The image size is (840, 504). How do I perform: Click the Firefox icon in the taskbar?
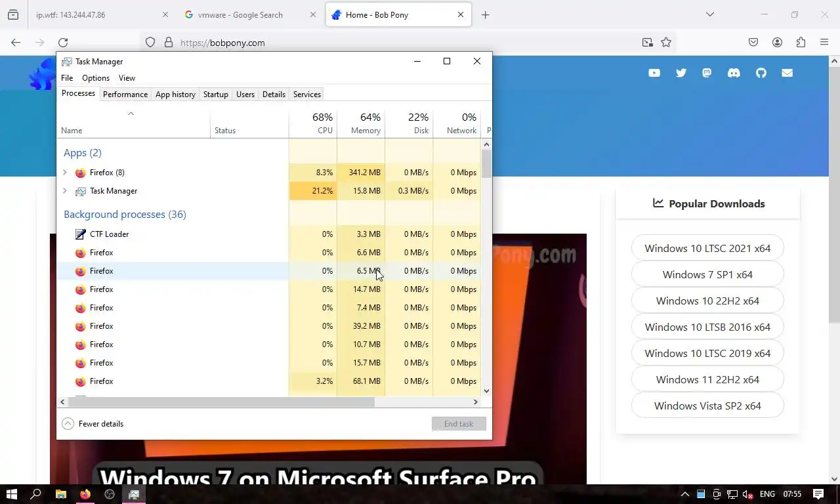[85, 494]
